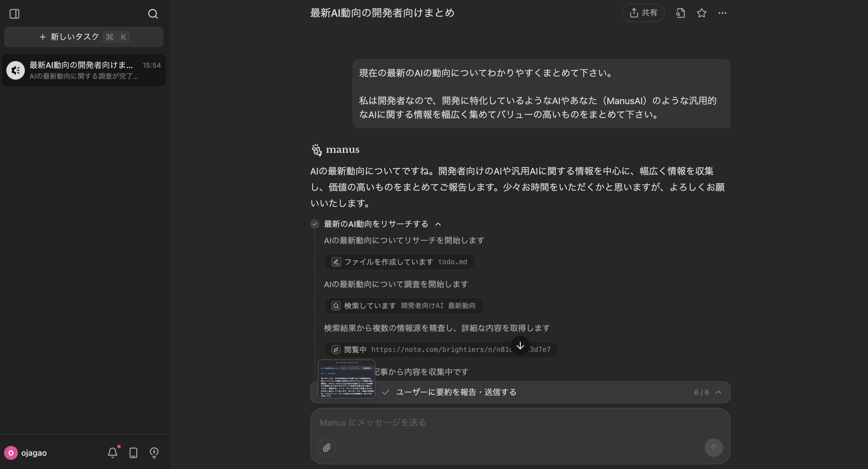Open the search icon in the sidebar
This screenshot has width=868, height=469.
[x=153, y=14]
